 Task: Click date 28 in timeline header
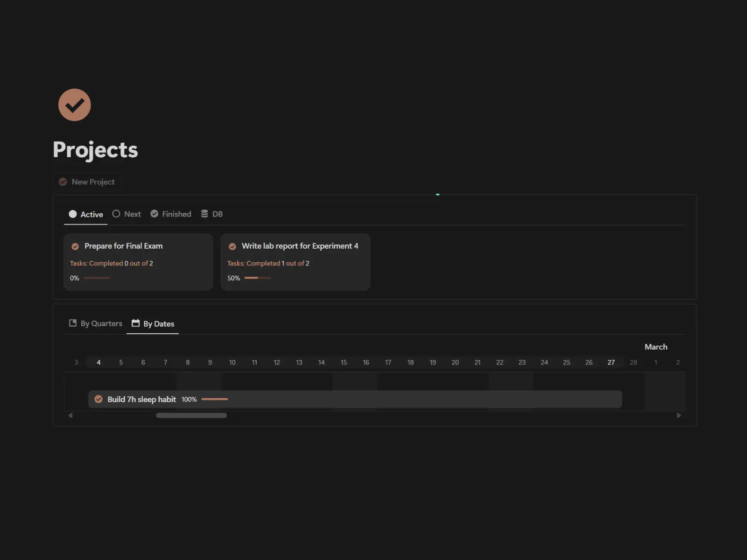click(x=634, y=363)
